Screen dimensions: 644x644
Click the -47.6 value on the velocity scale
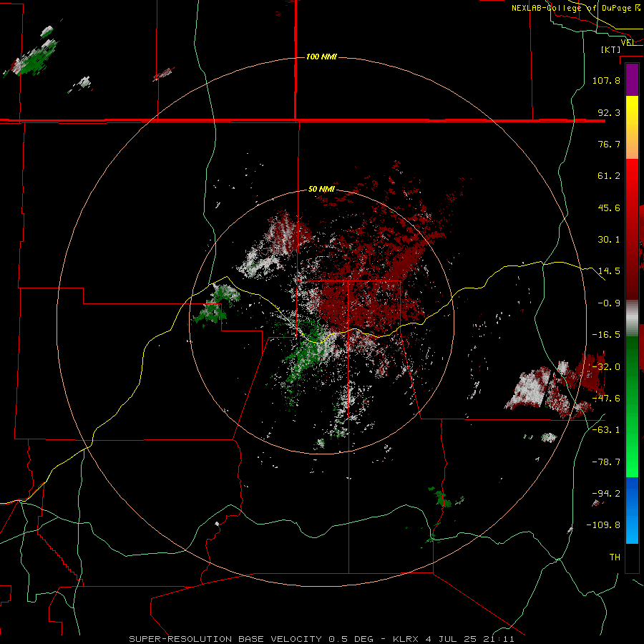click(606, 399)
